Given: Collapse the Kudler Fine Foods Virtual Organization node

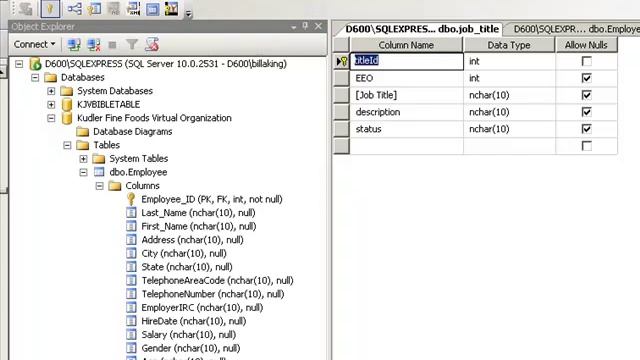Looking at the screenshot, I should pyautogui.click(x=51, y=118).
